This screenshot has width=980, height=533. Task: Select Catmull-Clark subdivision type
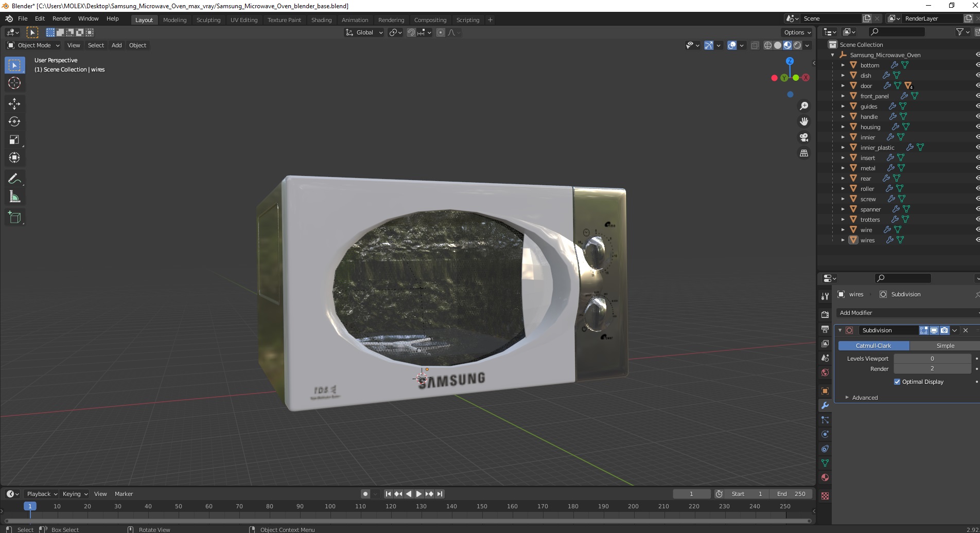tap(873, 346)
